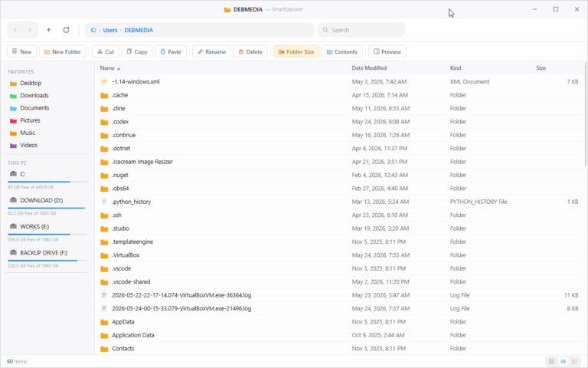
Task: Select the -1.14-windows.xml file icon
Action: click(104, 81)
